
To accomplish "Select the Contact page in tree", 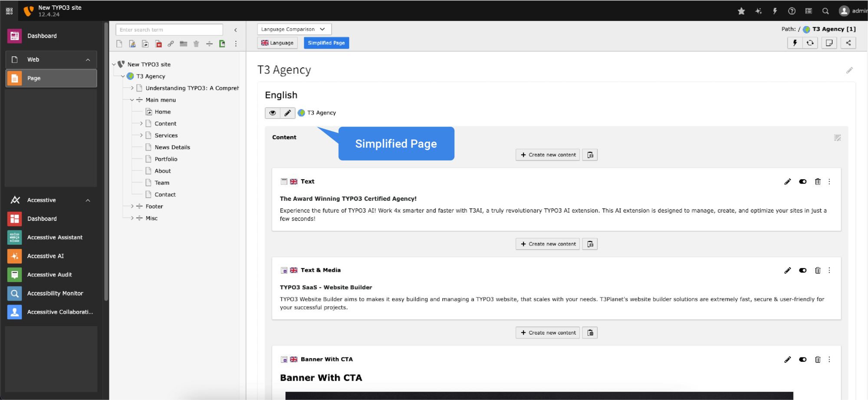I will point(165,195).
